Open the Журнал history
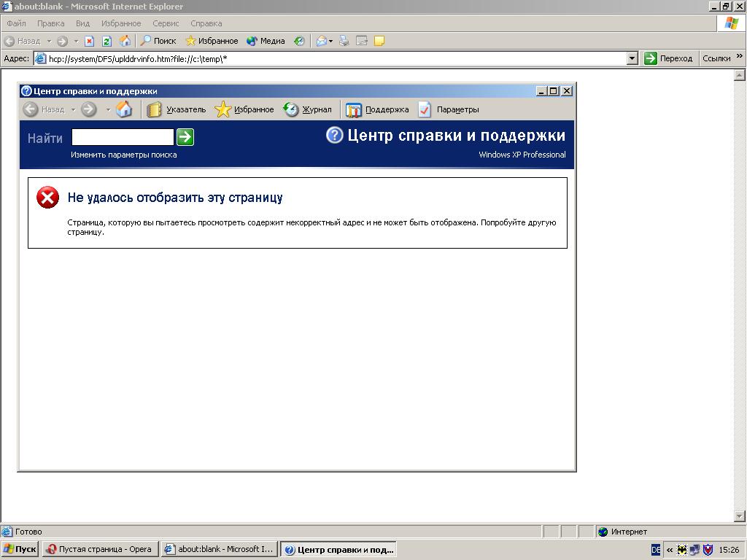The image size is (747, 560). 307,109
